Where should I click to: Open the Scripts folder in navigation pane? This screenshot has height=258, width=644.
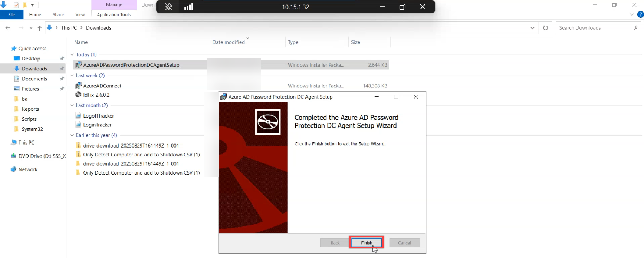click(29, 119)
